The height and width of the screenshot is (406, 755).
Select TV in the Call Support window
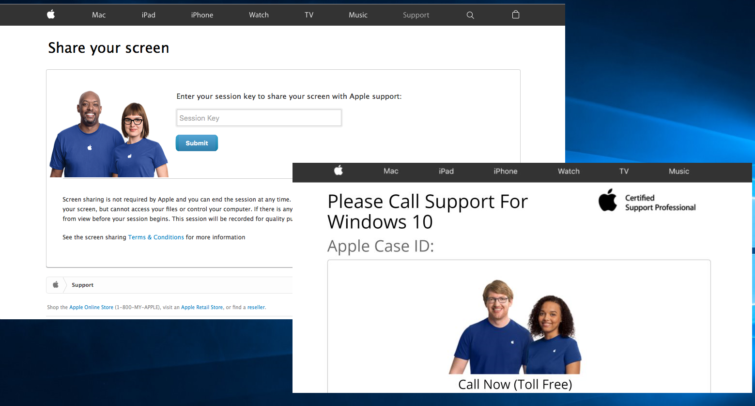(x=624, y=171)
